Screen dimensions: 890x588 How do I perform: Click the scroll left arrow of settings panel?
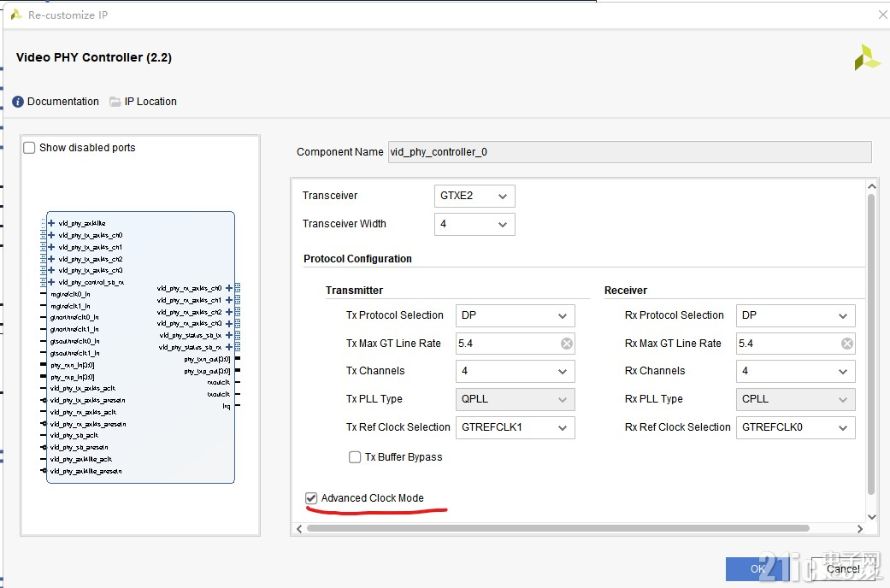click(x=299, y=529)
